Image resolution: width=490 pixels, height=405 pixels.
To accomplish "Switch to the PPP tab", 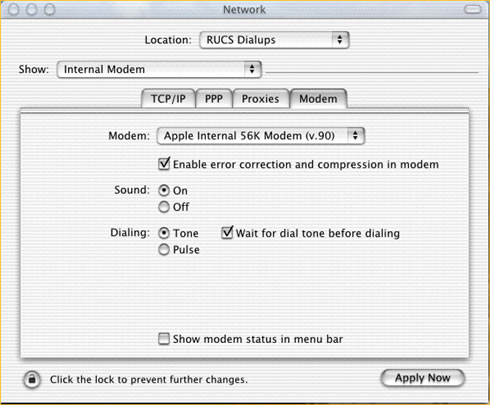I will point(214,99).
